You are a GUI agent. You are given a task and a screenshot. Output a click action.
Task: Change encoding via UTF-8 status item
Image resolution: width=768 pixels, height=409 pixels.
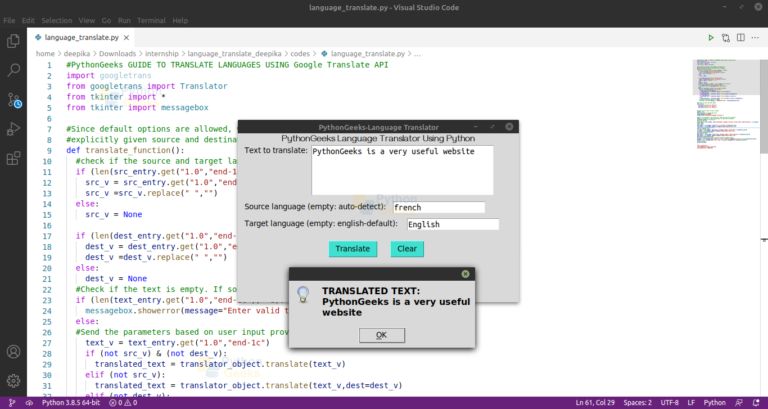670,403
